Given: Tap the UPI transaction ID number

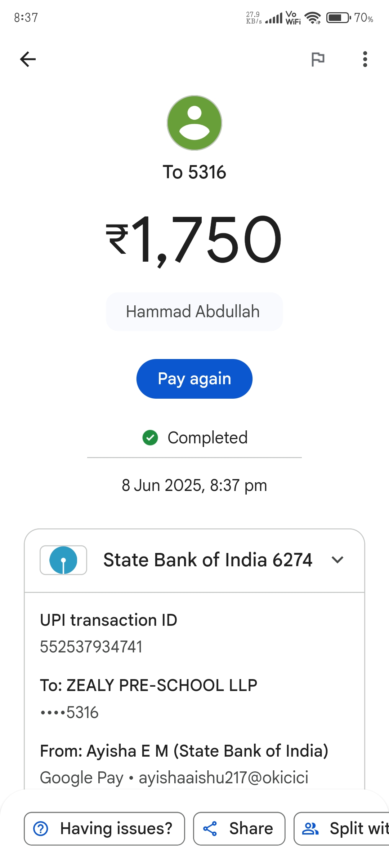Looking at the screenshot, I should pos(91,647).
